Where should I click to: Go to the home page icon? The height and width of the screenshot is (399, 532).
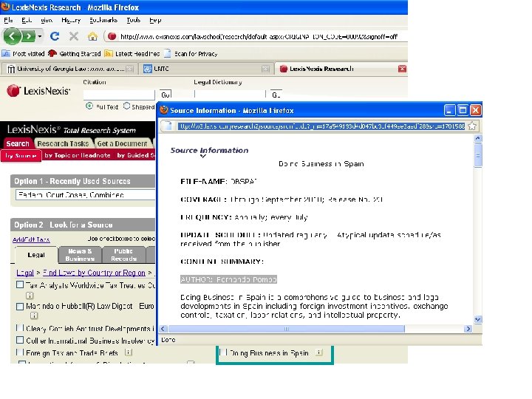pos(92,36)
